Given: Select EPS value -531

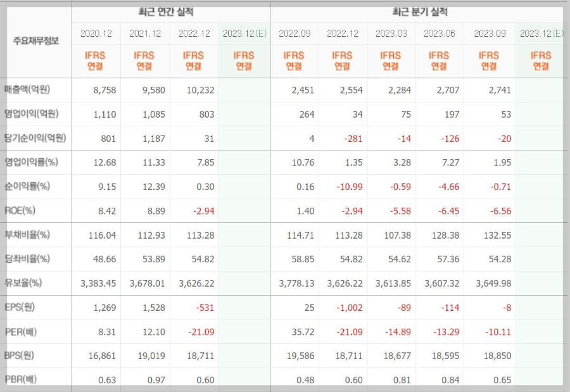Looking at the screenshot, I should pyautogui.click(x=205, y=308).
